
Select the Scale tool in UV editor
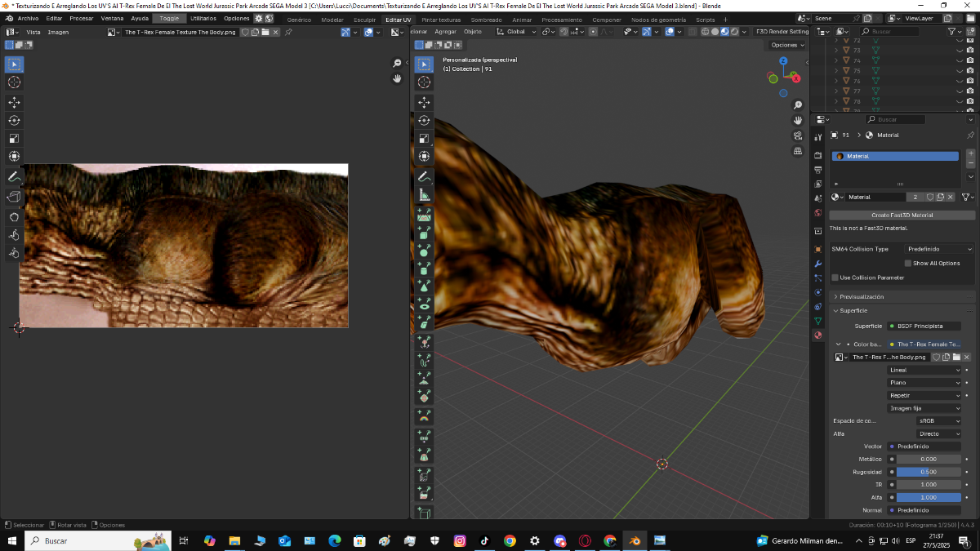click(x=14, y=138)
